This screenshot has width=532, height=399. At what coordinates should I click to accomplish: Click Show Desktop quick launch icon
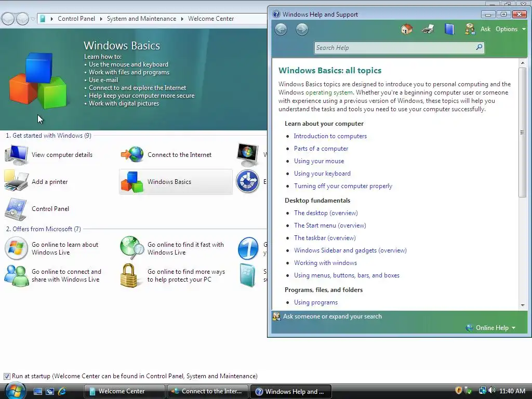(x=37, y=392)
